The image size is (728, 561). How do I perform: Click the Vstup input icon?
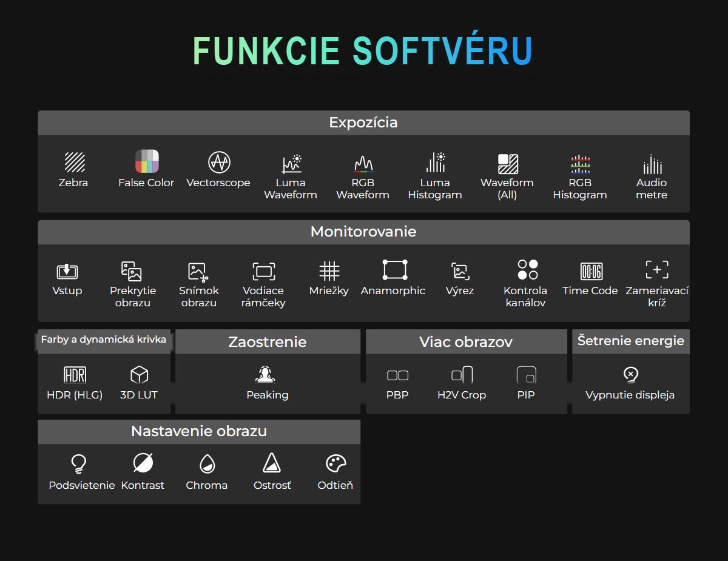(x=67, y=271)
